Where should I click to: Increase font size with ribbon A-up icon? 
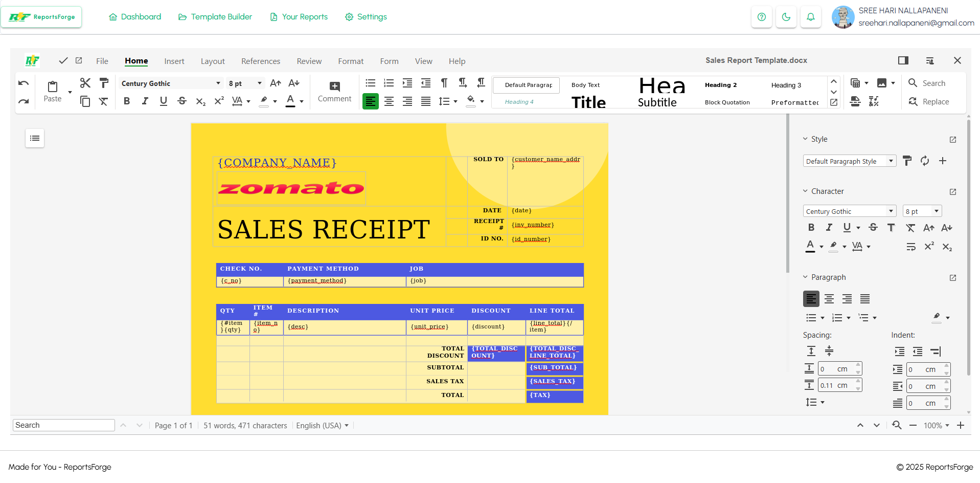tap(276, 83)
